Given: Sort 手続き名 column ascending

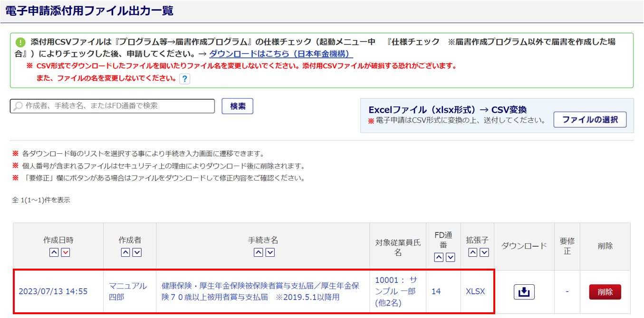Looking at the screenshot, I should [258, 253].
